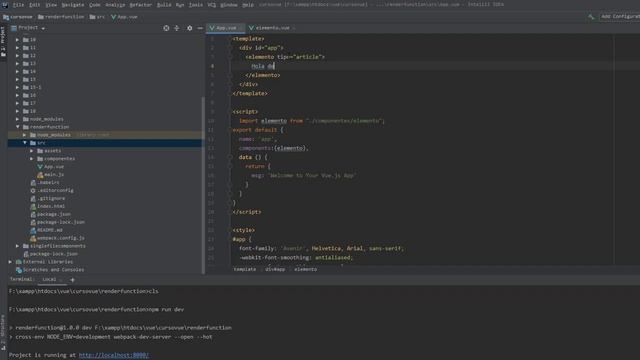The height and width of the screenshot is (360, 640).
Task: Expand folder 18 arrow
Action: pos(18,111)
